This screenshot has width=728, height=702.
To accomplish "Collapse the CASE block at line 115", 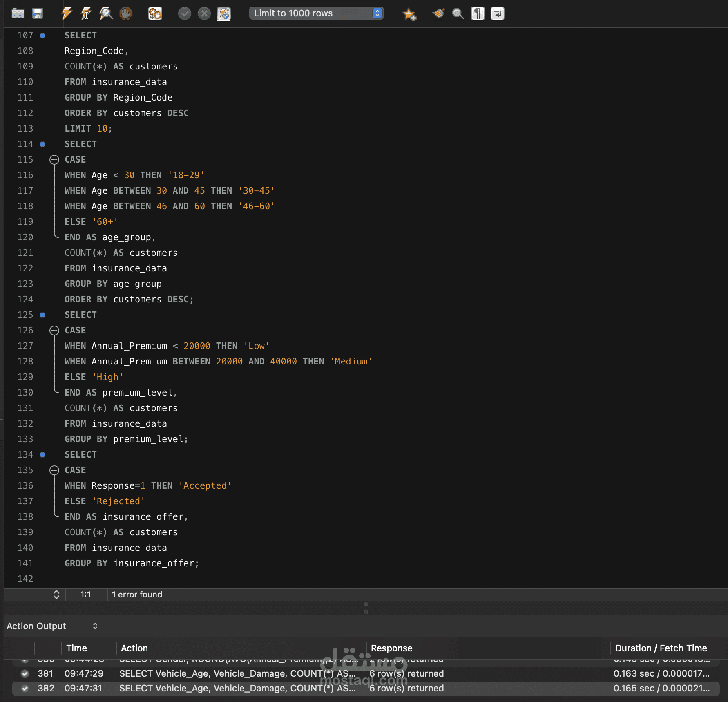I will point(54,160).
